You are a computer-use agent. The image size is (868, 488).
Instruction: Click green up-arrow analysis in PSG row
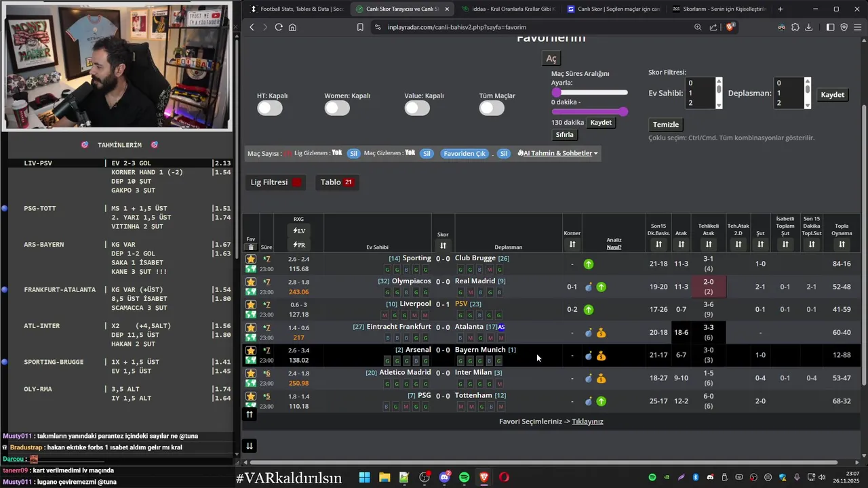point(601,401)
